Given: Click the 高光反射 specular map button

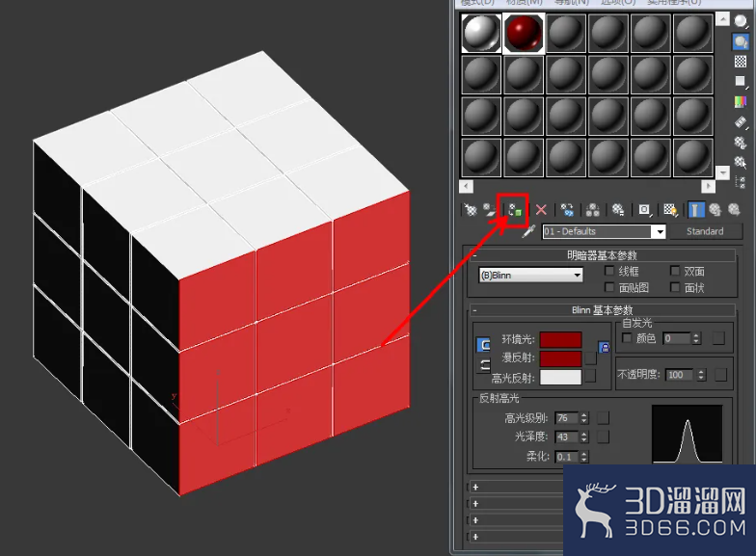Looking at the screenshot, I should point(590,376).
